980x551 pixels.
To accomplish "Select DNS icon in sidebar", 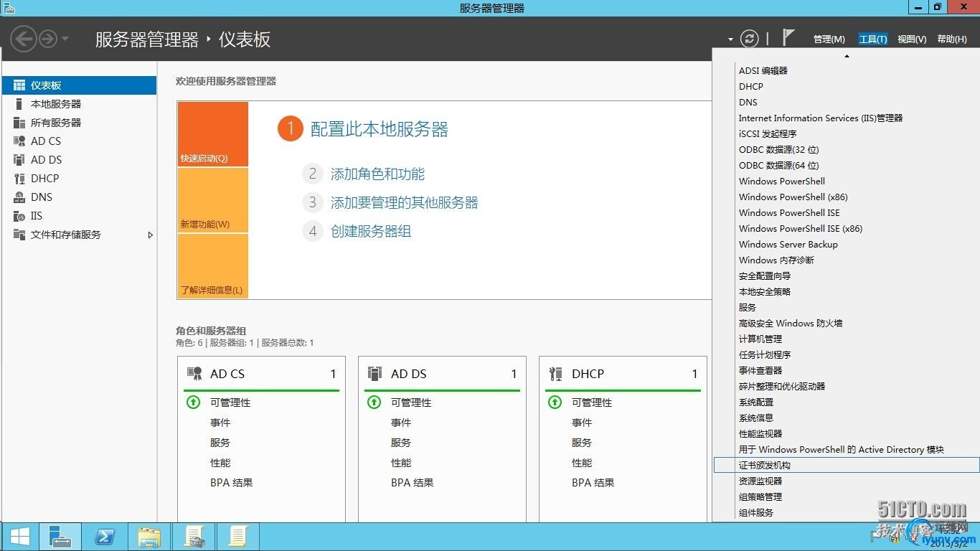I will (19, 197).
